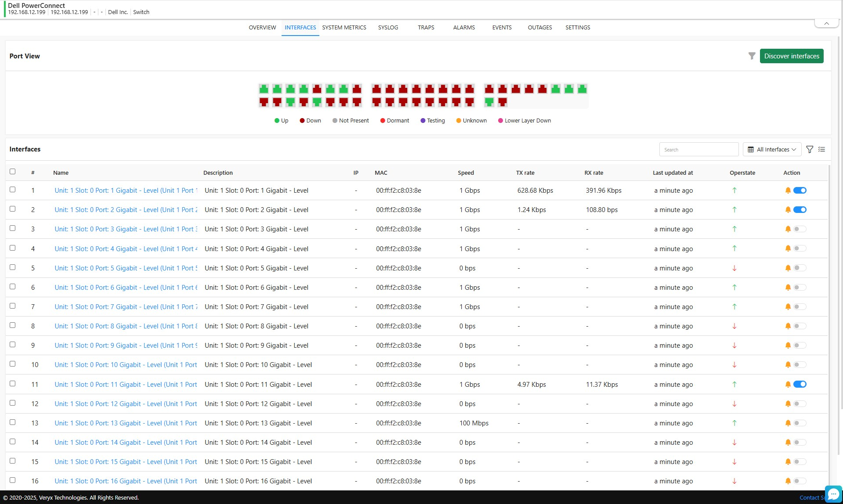
Task: Select all interfaces using header checkbox
Action: 13,172
